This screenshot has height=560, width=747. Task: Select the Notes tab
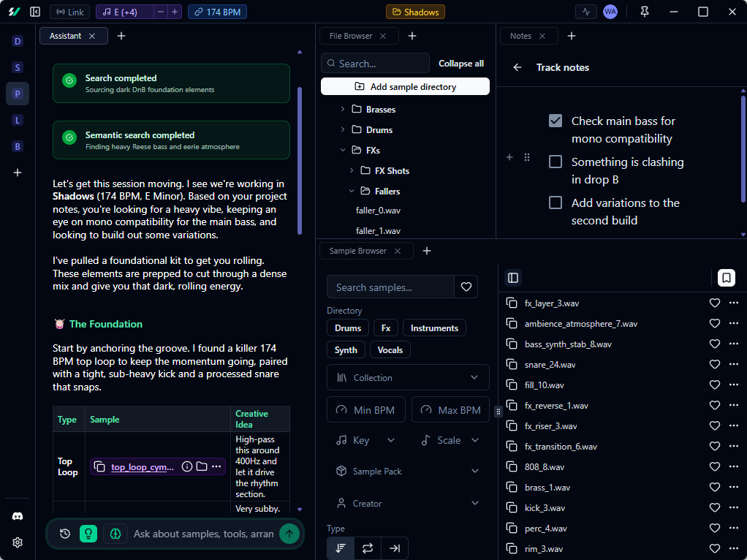520,36
